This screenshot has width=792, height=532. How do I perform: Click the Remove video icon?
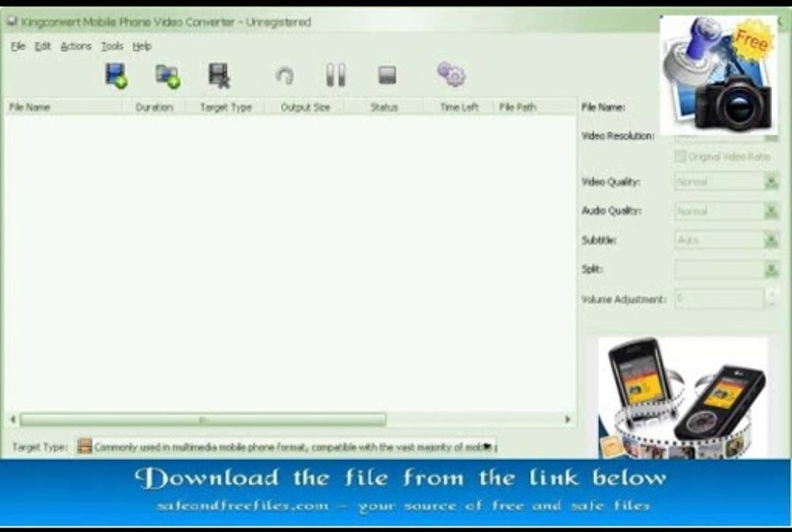click(220, 75)
